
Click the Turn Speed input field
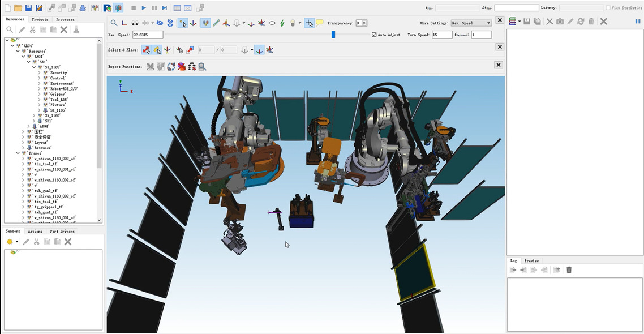441,35
